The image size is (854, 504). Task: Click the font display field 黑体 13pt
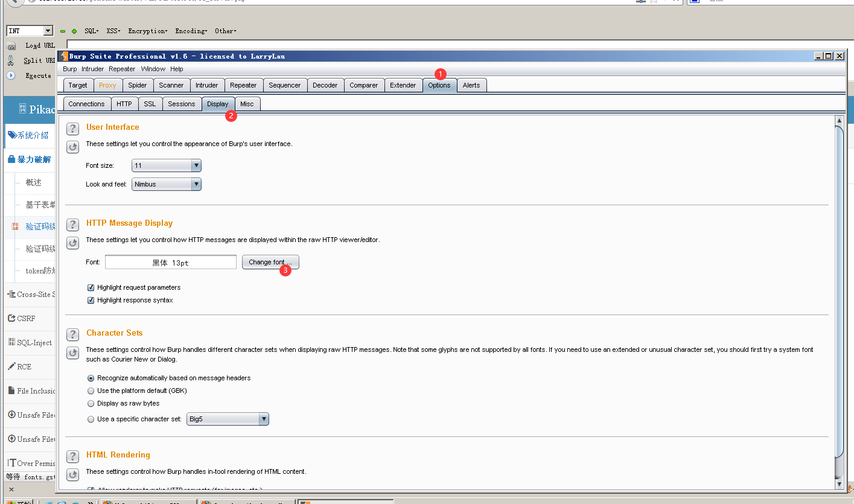coord(171,262)
